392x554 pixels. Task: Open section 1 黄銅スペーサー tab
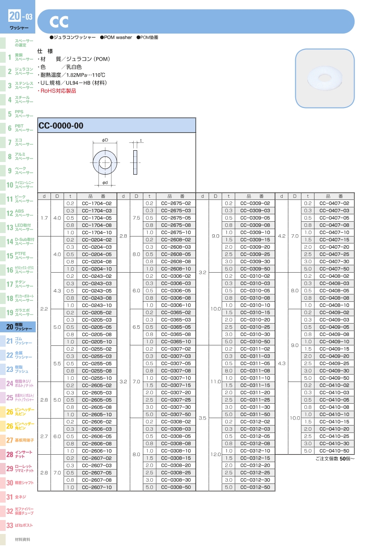pyautogui.click(x=18, y=57)
